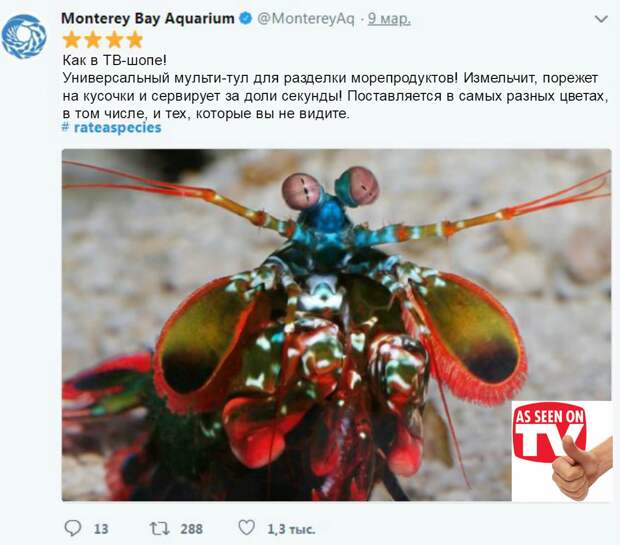
Task: Open the Monterey Bay Aquarium display name
Action: coord(148,18)
